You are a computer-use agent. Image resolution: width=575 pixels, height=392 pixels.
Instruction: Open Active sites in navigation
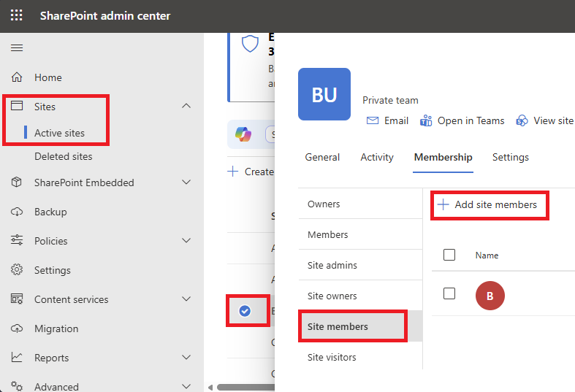click(59, 133)
